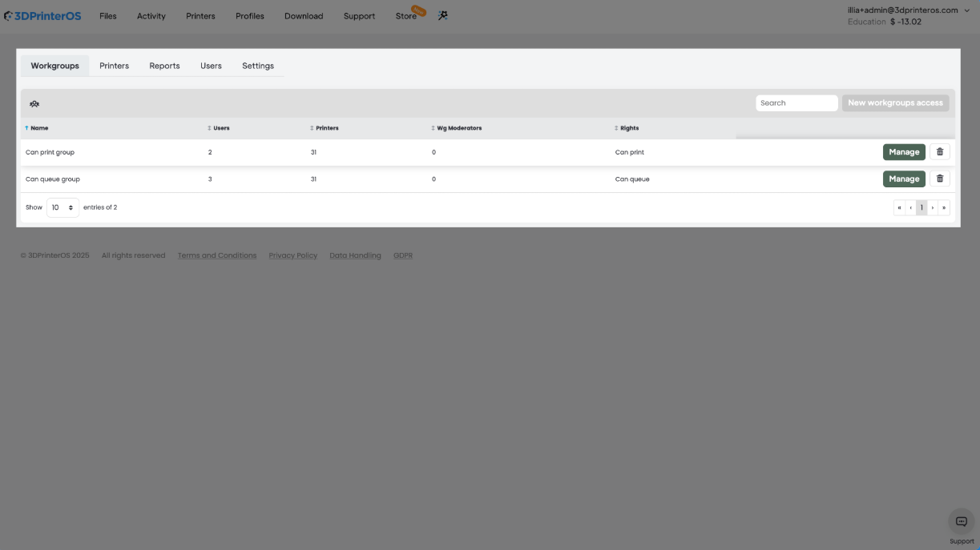The height and width of the screenshot is (550, 980).
Task: Go to first page of entries
Action: 899,207
